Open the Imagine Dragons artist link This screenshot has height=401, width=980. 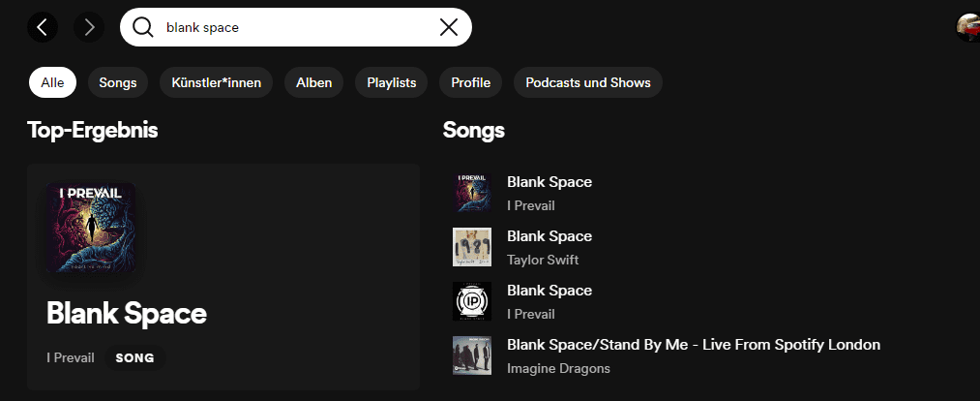pos(558,368)
